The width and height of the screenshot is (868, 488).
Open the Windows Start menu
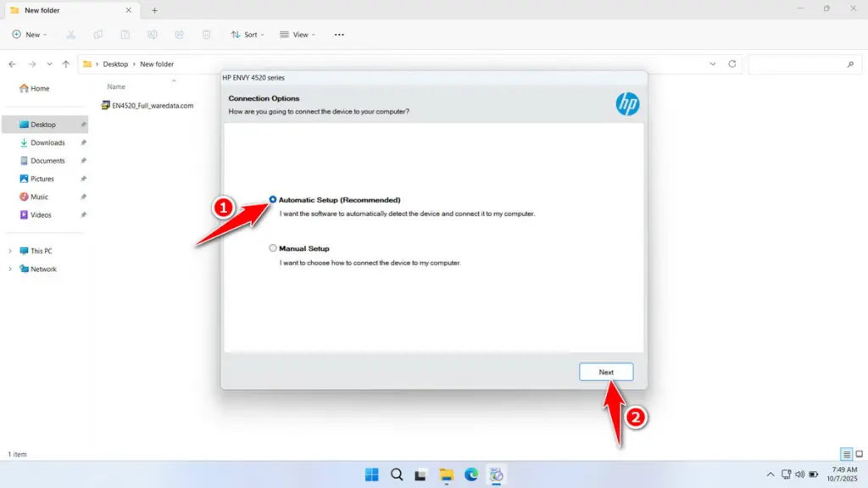click(x=371, y=474)
